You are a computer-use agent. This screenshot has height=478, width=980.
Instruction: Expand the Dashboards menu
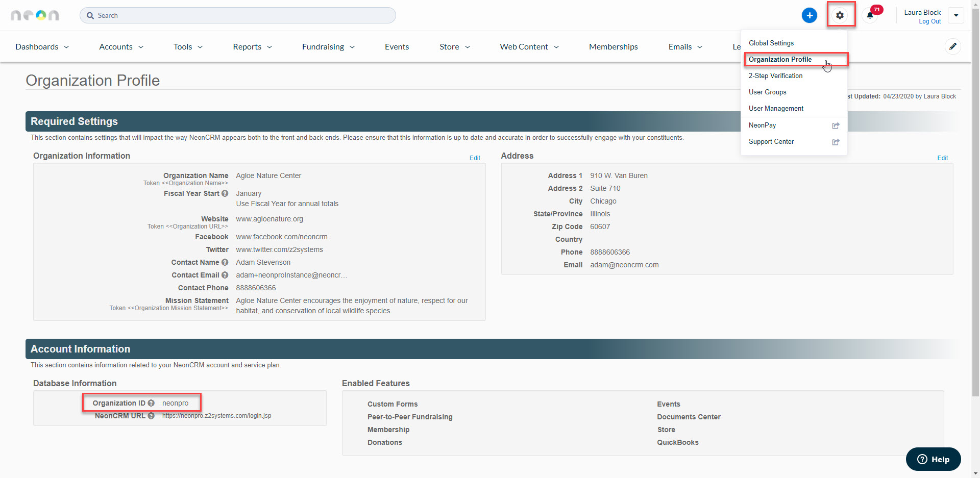42,46
